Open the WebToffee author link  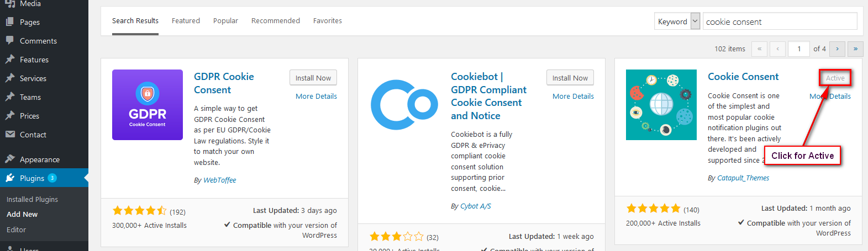pos(219,180)
